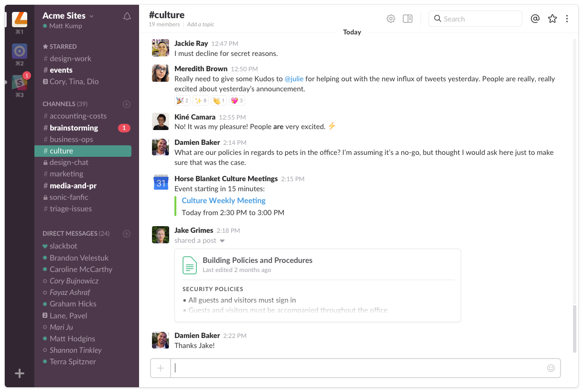Click Add a topic for this channel
Image resolution: width=583 pixels, height=392 pixels.
[x=201, y=24]
